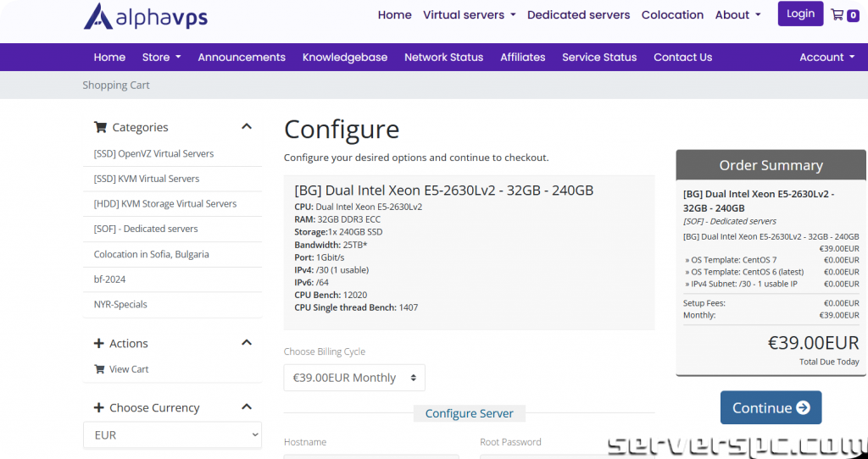Collapse the Choose Currency panel chevron
The width and height of the screenshot is (868, 459).
pyautogui.click(x=247, y=407)
